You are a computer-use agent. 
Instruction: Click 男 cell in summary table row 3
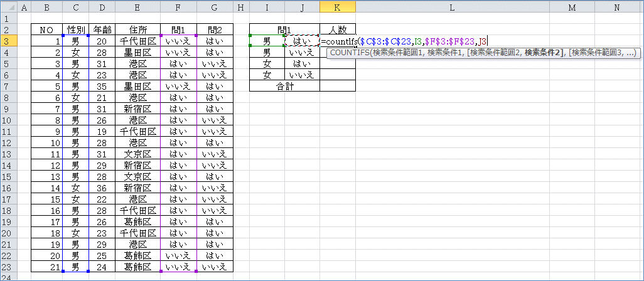pyautogui.click(x=267, y=41)
